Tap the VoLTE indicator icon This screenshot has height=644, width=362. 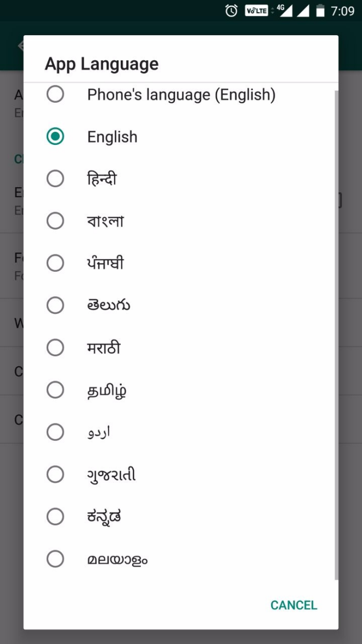256,11
